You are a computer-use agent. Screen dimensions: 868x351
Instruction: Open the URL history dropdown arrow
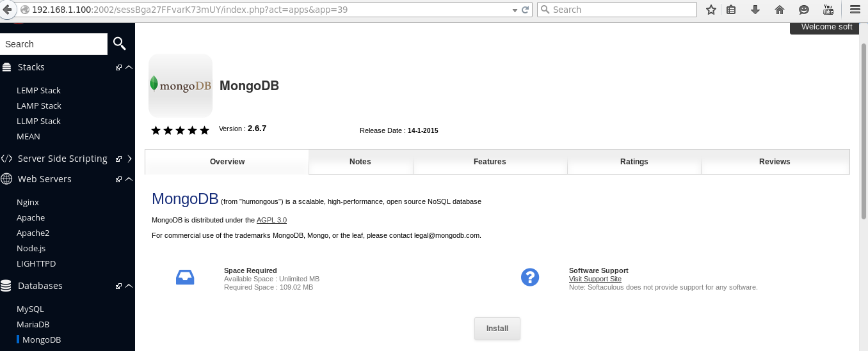pos(515,10)
